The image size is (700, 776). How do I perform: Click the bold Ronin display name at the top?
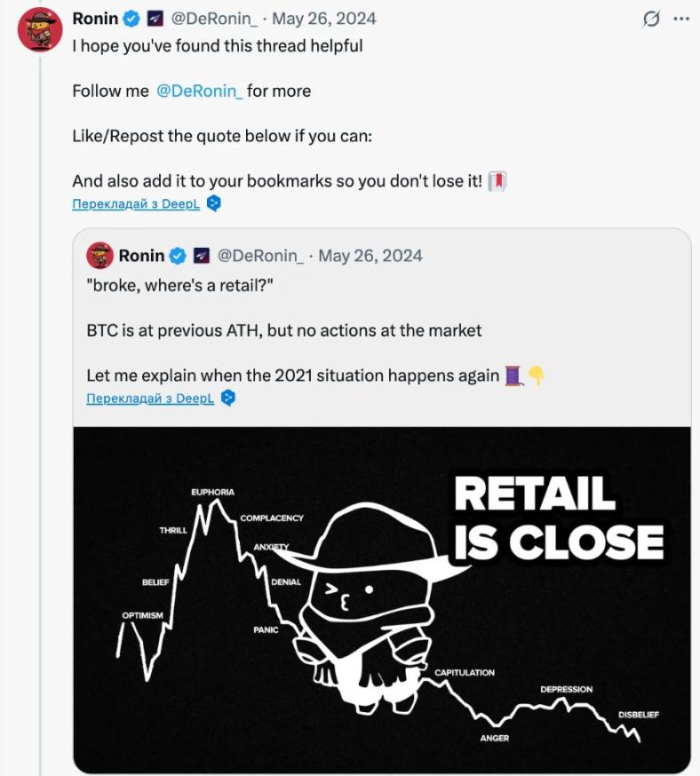click(95, 19)
